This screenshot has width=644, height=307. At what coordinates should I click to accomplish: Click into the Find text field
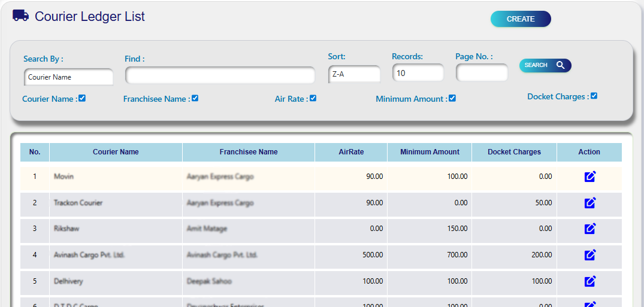220,75
